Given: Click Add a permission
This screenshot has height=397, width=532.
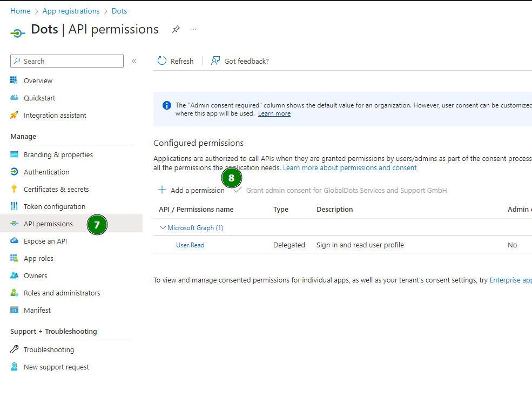Looking at the screenshot, I should (x=191, y=190).
